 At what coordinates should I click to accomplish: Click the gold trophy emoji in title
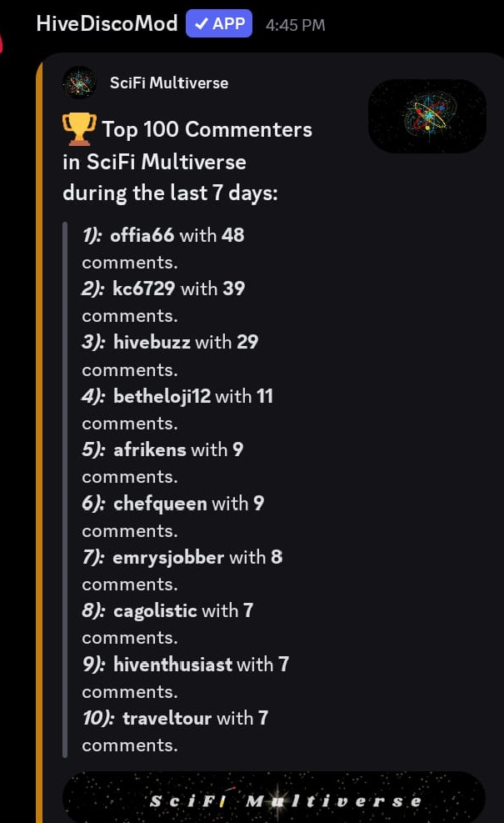(79, 129)
